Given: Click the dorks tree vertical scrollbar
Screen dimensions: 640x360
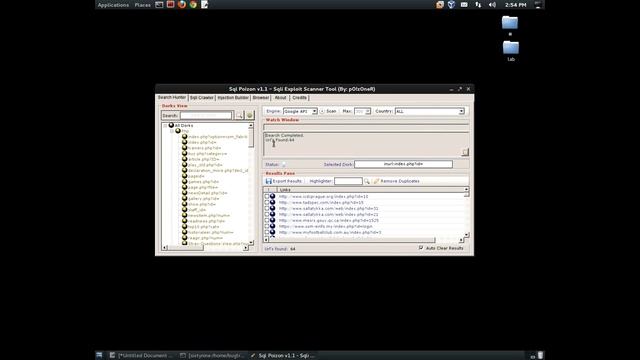Looking at the screenshot, I should click(251, 184).
